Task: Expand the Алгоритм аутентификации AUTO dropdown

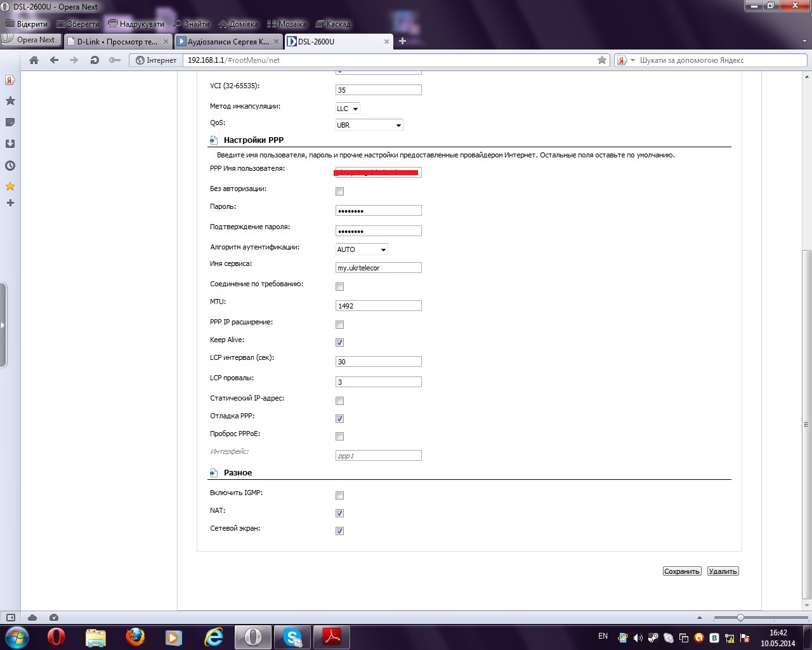Action: 361,249
